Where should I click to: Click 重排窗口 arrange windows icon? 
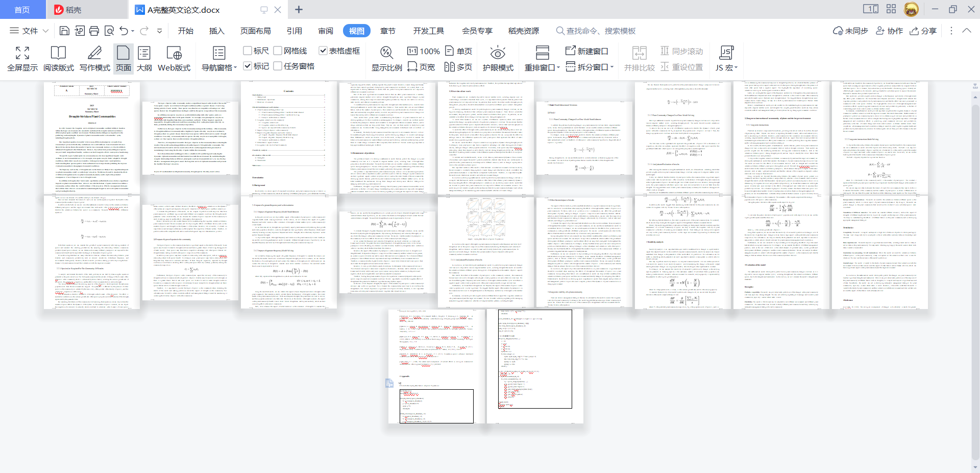pos(543,53)
